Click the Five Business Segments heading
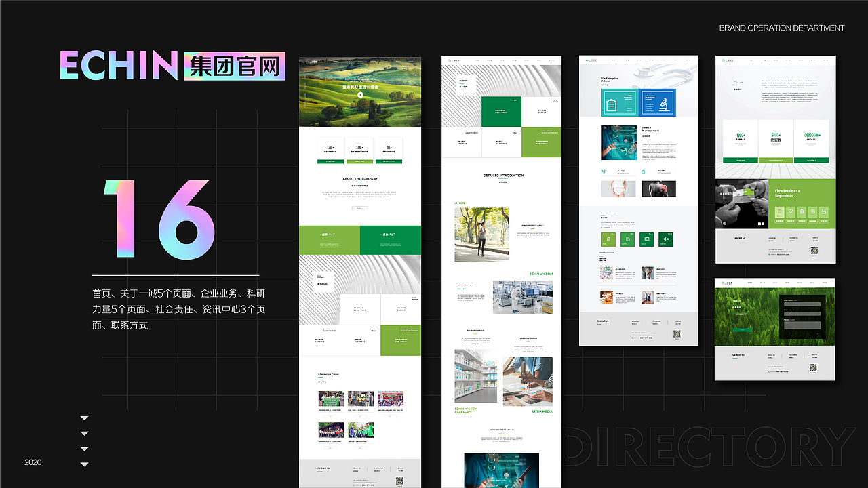This screenshot has width=868, height=488. 787,193
